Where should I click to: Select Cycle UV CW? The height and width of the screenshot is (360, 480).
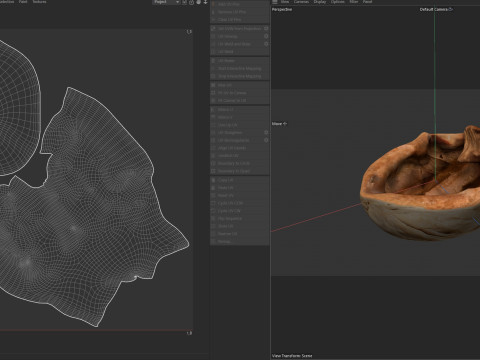pyautogui.click(x=239, y=211)
